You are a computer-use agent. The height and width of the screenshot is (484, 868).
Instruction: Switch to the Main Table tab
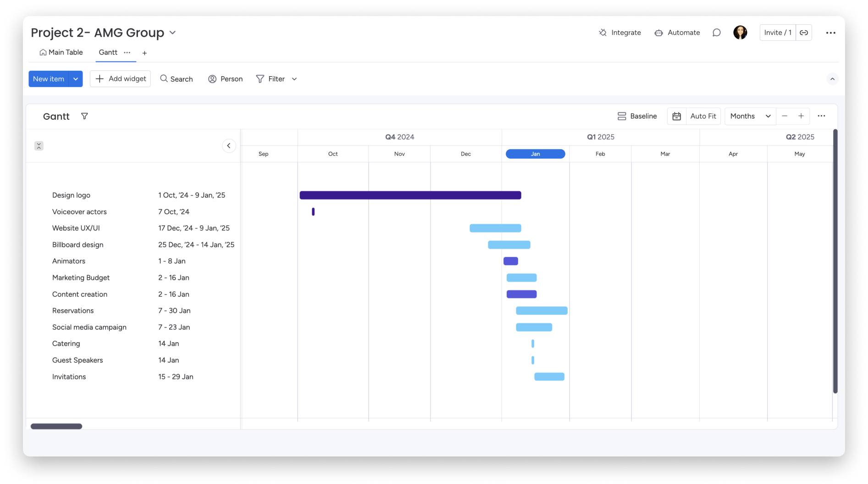(x=61, y=52)
